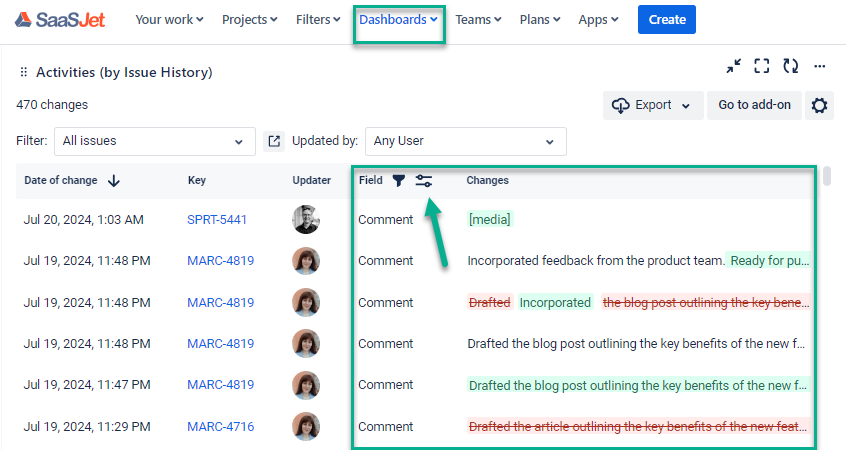Open the Dashboards menu
Viewport: 846px width, 450px height.
pos(398,19)
